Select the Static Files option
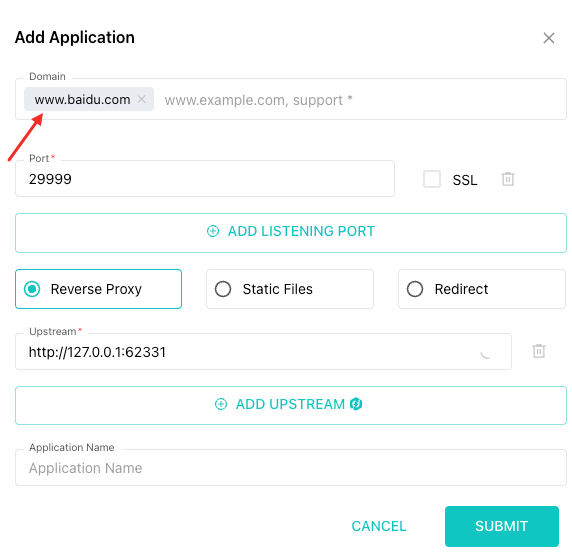 coord(290,289)
